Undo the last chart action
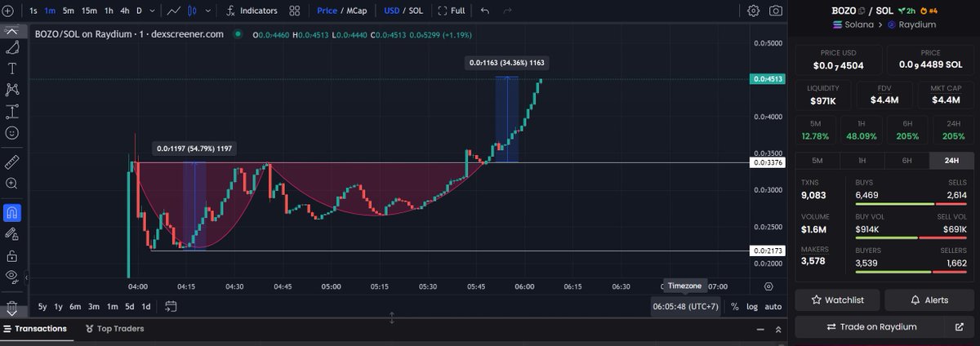This screenshot has width=980, height=346. point(485,11)
